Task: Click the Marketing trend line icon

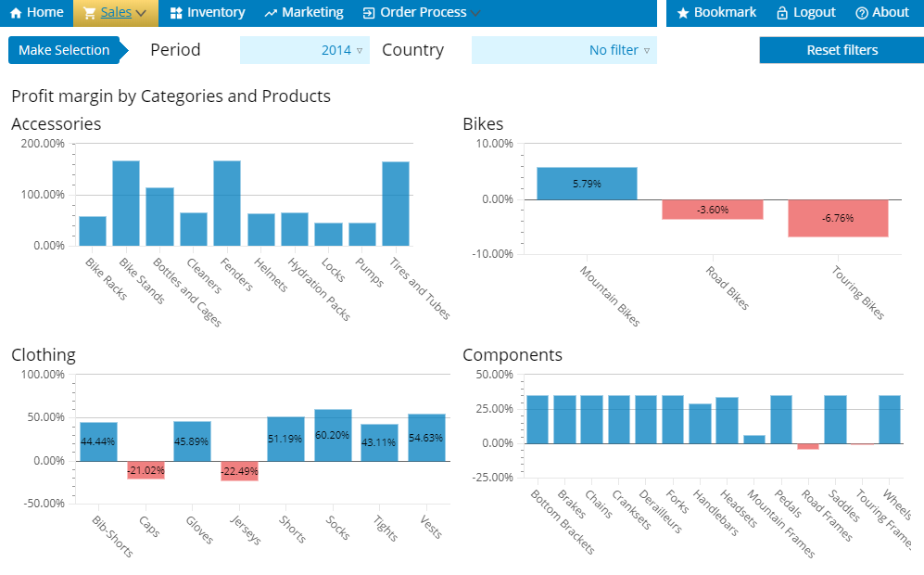Action: (x=271, y=13)
